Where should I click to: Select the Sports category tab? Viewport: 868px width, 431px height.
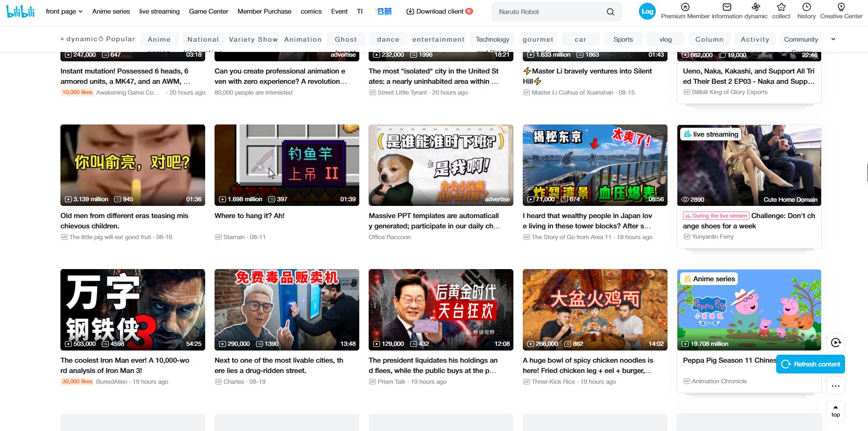[x=623, y=39]
